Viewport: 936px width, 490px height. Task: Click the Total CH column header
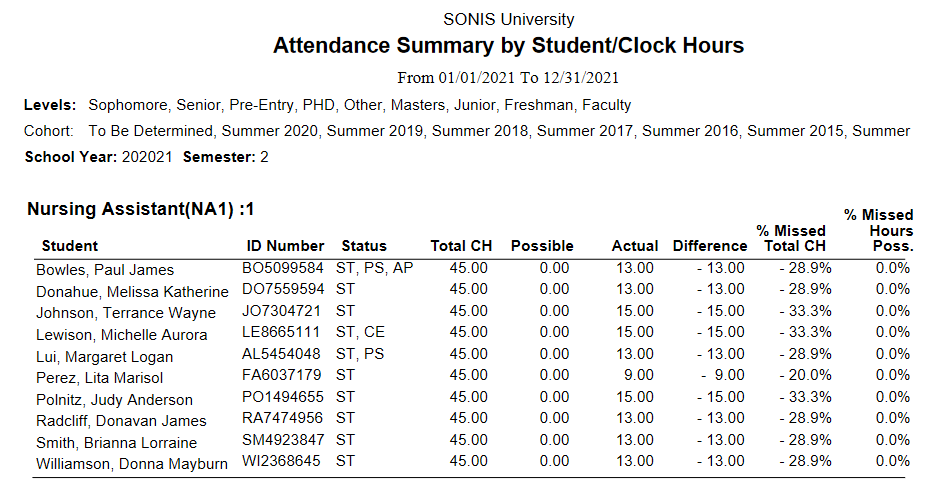click(461, 246)
